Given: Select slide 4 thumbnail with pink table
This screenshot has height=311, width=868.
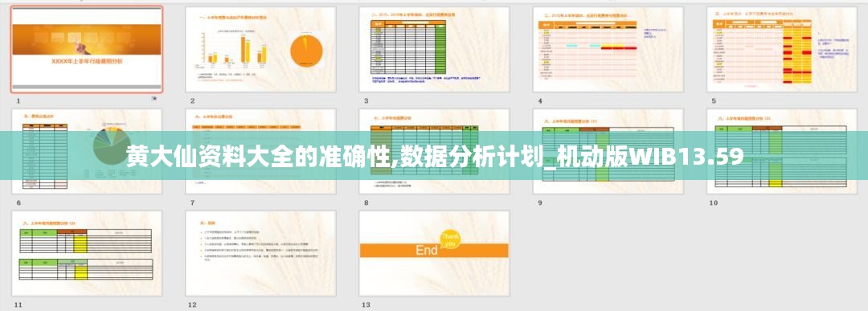Looking at the screenshot, I should coord(608,49).
